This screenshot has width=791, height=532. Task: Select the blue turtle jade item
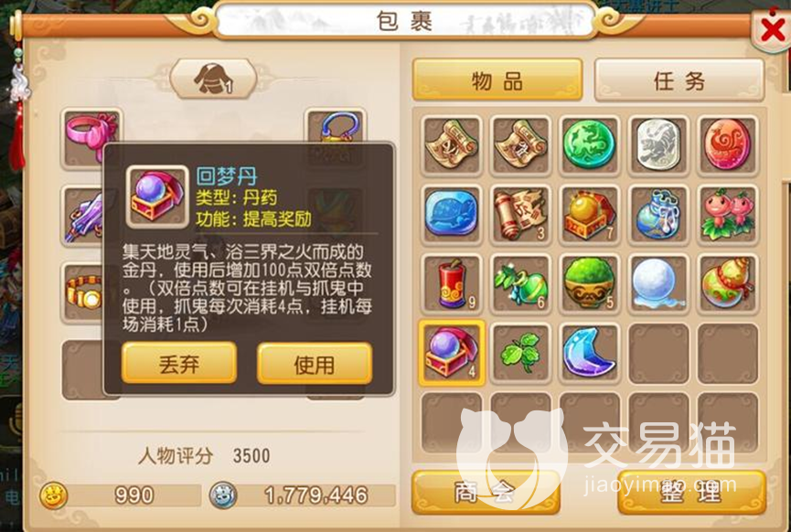coord(451,214)
